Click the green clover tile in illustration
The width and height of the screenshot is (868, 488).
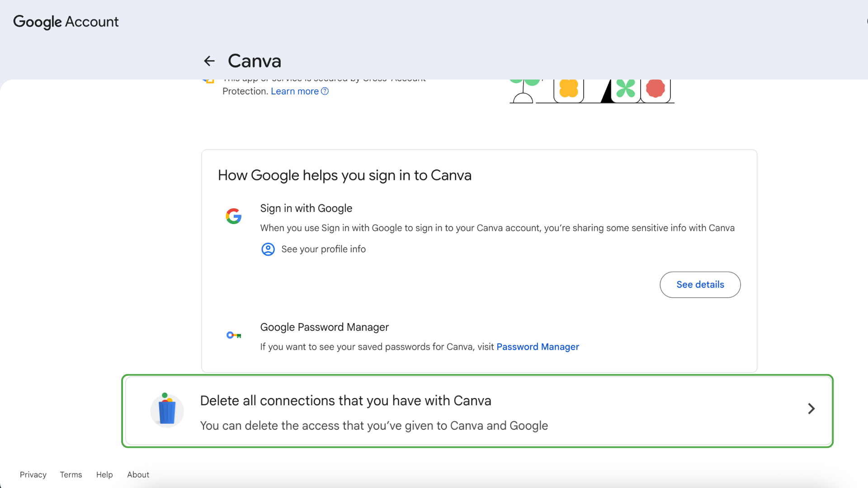tap(626, 89)
